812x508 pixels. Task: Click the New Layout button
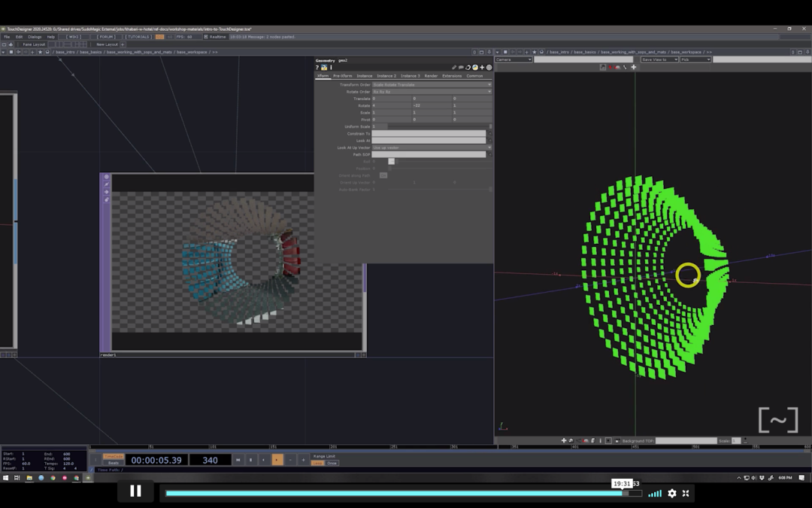click(x=107, y=44)
